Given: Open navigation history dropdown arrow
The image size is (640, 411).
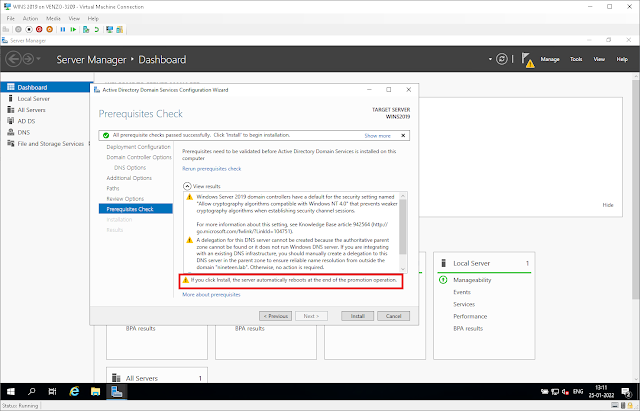Looking at the screenshot, I should click(38, 59).
